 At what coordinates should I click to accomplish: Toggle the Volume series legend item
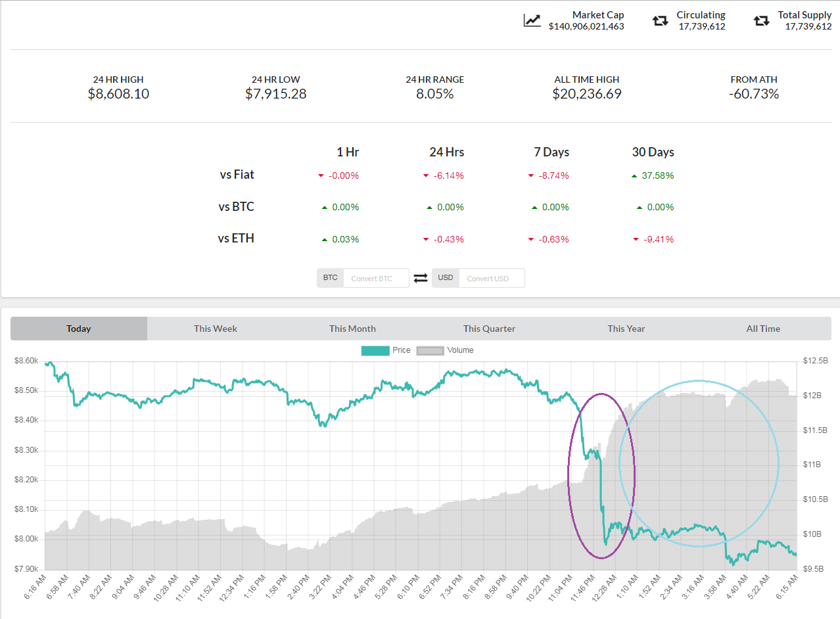point(460,350)
